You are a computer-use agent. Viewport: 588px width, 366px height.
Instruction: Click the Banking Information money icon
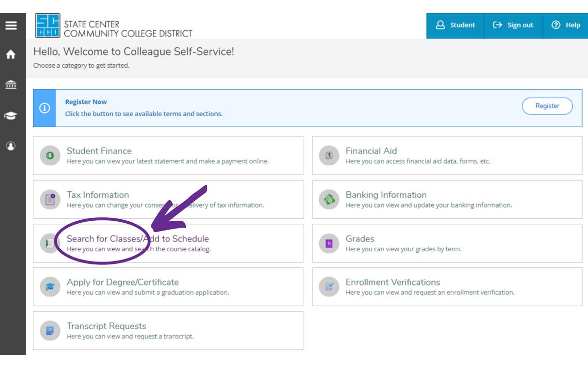[x=329, y=200]
